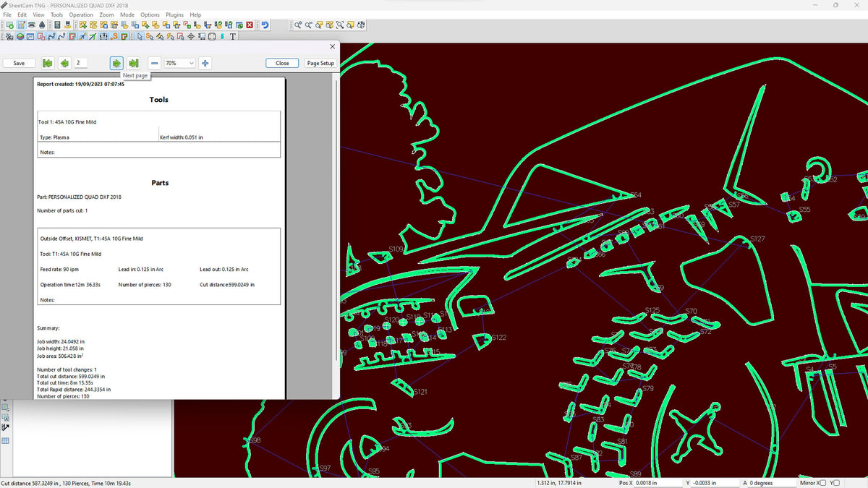Click the grid table icon in left sidebar

point(5,441)
